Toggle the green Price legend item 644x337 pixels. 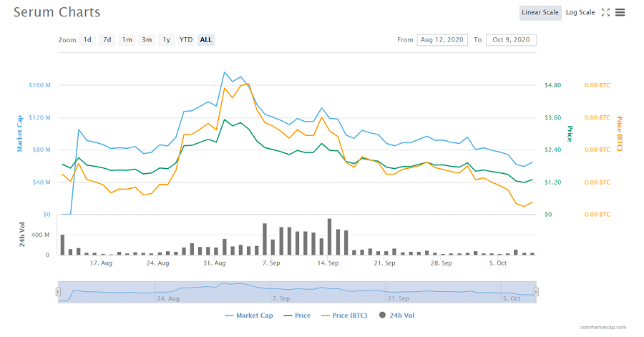(x=297, y=315)
